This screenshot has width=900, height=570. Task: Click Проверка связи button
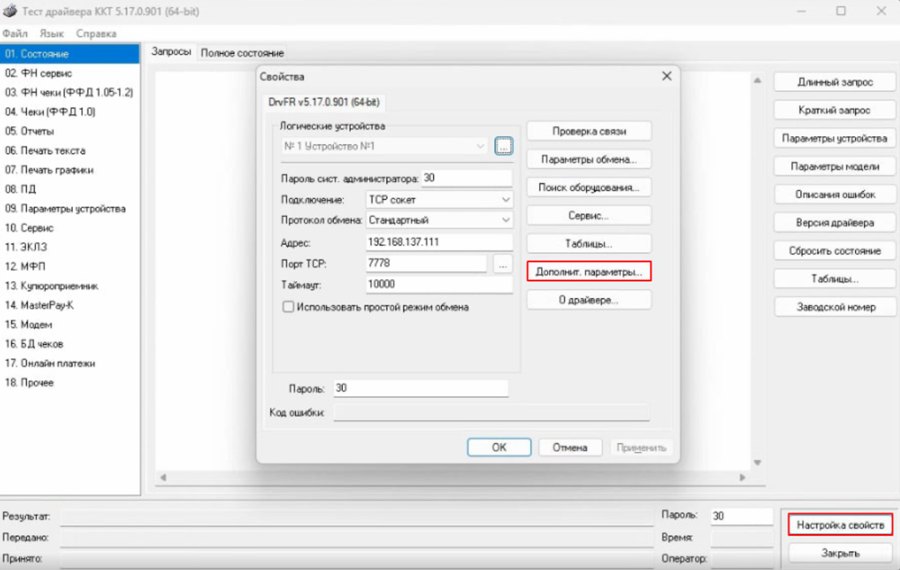pyautogui.click(x=589, y=131)
